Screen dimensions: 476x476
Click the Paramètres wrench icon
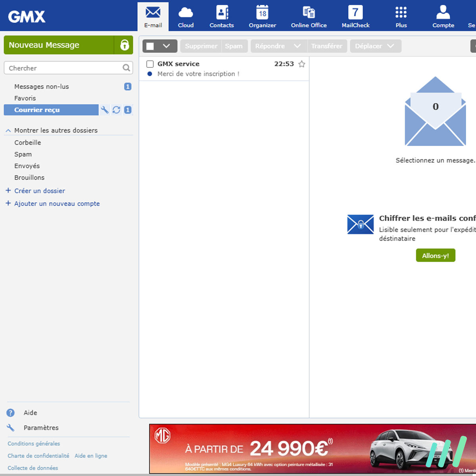click(11, 428)
